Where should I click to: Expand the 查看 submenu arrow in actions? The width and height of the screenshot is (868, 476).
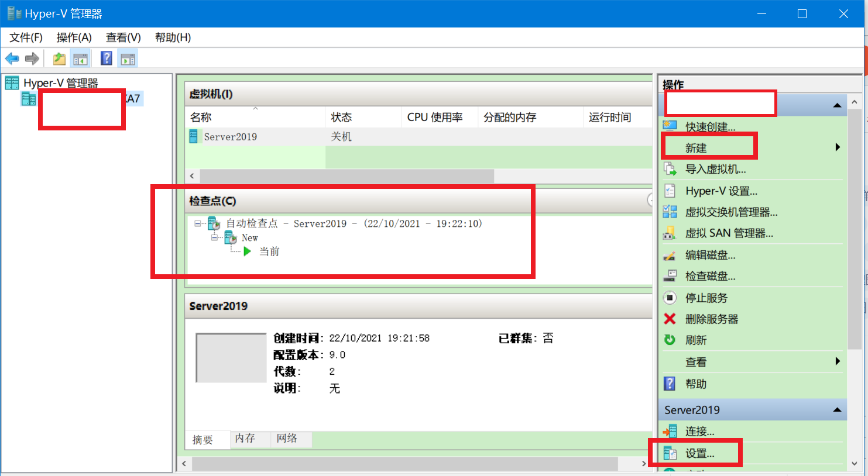(838, 361)
